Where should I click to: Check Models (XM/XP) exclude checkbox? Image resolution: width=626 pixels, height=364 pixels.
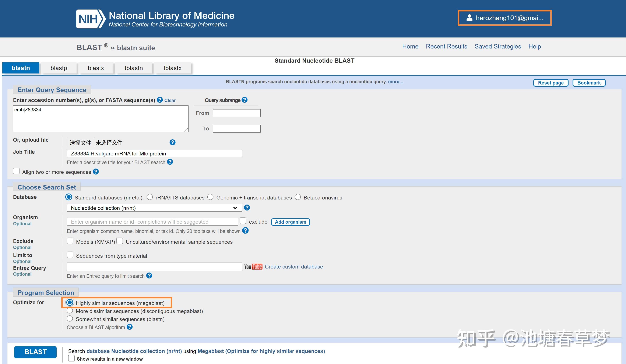pyautogui.click(x=70, y=241)
